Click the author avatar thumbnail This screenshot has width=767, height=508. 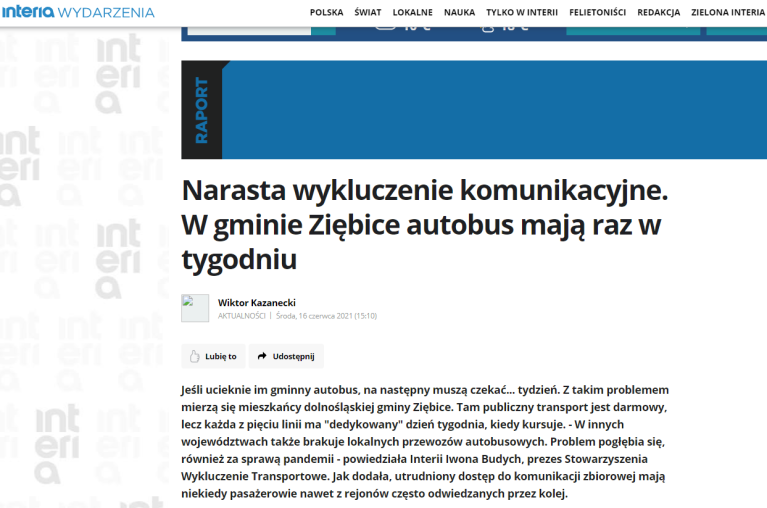195,308
